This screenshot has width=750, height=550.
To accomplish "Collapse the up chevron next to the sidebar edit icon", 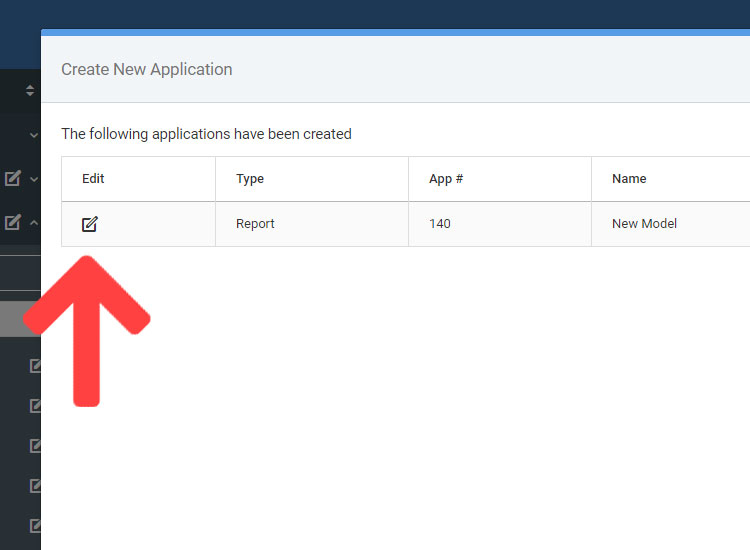I will point(33,222).
